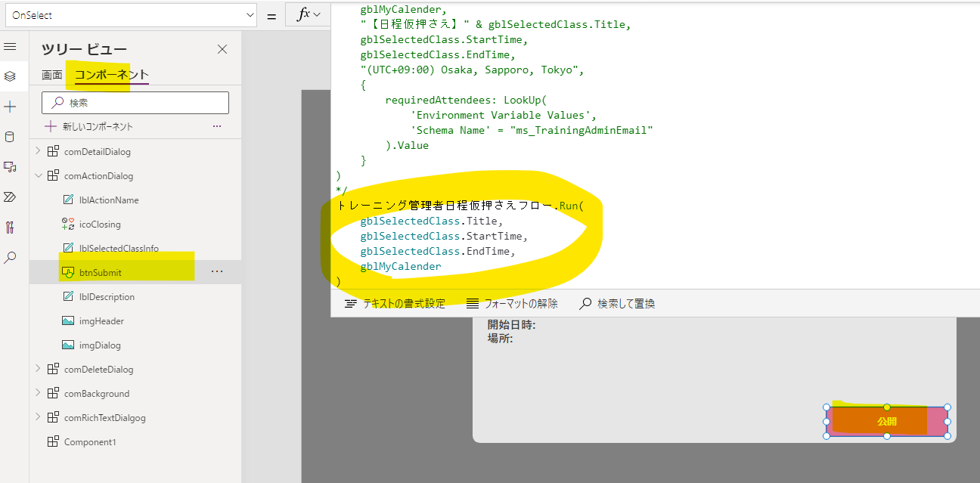This screenshot has width=980, height=483.
Task: Click the plus icon for 新しいコンポーネント
Action: [x=51, y=126]
